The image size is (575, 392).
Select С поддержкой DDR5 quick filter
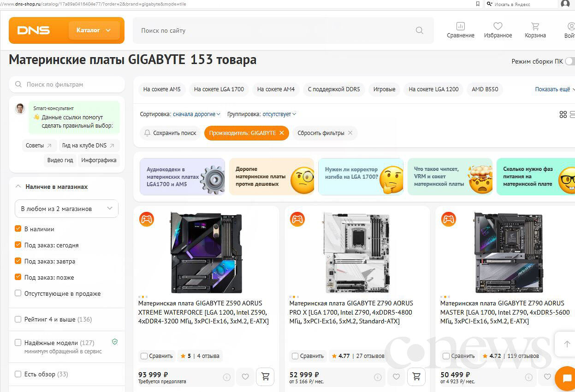click(334, 89)
